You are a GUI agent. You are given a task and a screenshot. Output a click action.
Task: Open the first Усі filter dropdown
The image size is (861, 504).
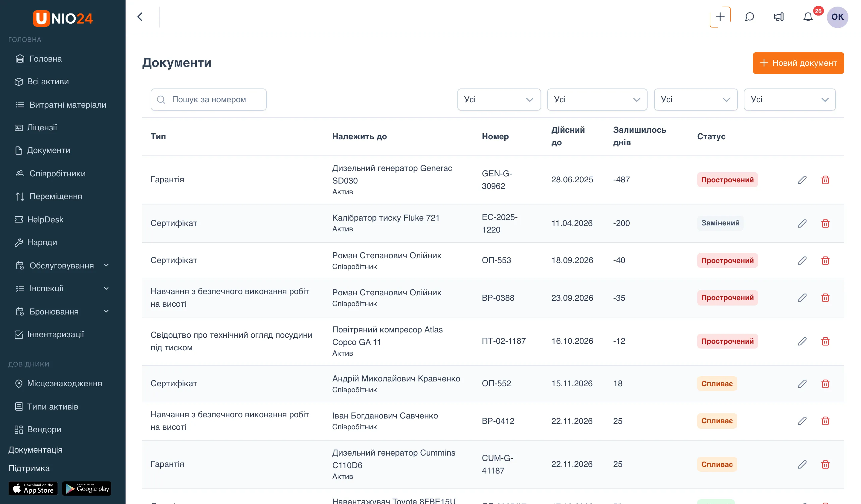[x=499, y=100]
